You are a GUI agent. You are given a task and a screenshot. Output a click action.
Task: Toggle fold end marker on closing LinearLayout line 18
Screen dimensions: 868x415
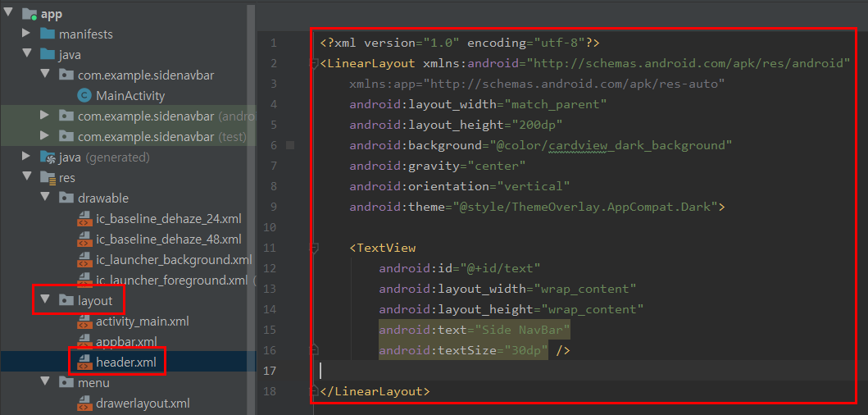click(314, 390)
